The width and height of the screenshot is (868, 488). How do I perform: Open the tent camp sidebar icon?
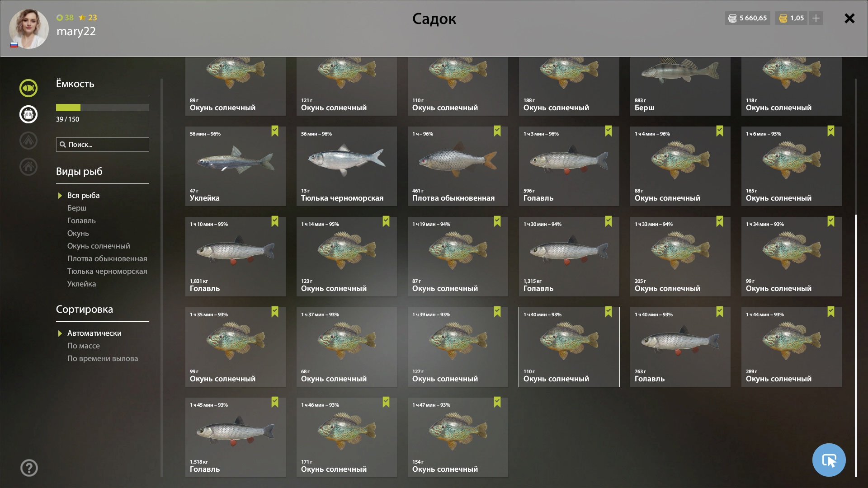coord(28,141)
